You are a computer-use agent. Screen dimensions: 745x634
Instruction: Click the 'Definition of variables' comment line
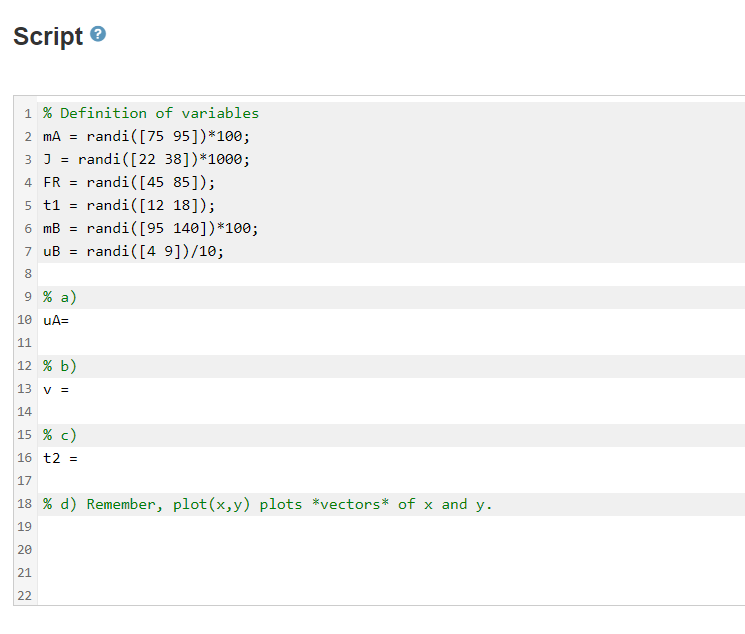(x=151, y=114)
